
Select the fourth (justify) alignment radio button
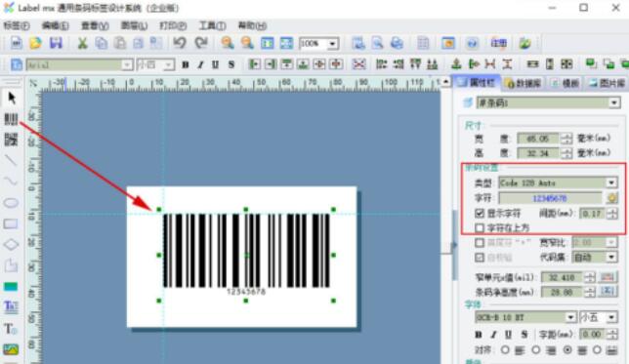(597, 350)
